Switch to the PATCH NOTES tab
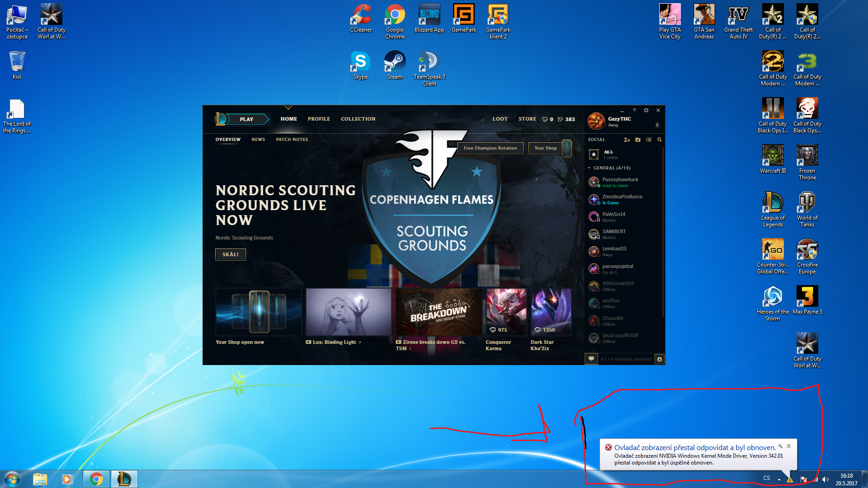 tap(292, 140)
